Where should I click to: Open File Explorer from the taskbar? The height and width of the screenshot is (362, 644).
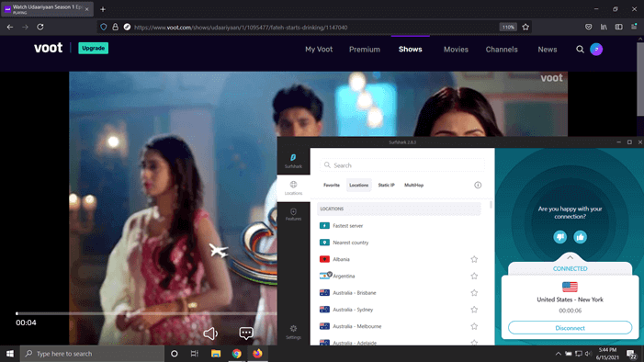[x=216, y=354]
